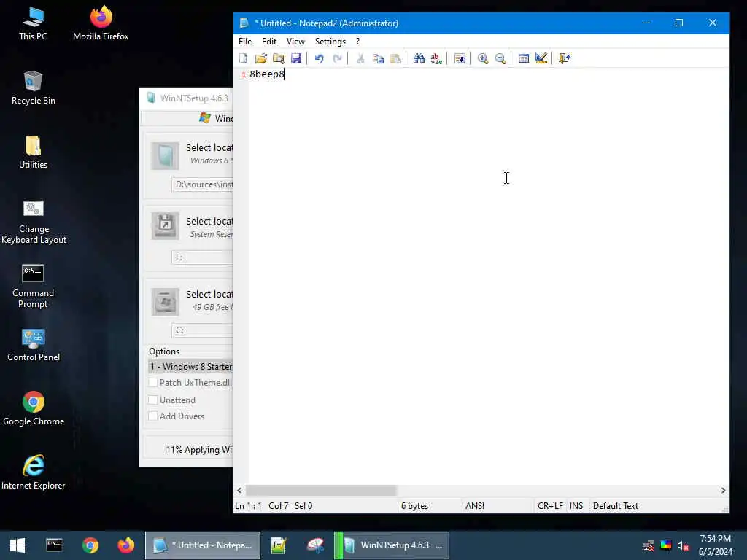This screenshot has height=560, width=747.
Task: Click the Cut scissors icon
Action: coord(360,58)
